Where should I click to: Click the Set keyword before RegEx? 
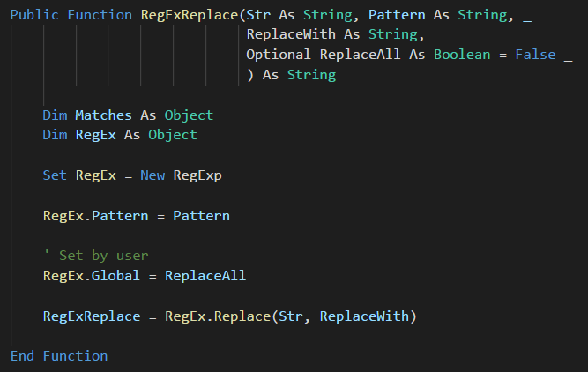[55, 175]
